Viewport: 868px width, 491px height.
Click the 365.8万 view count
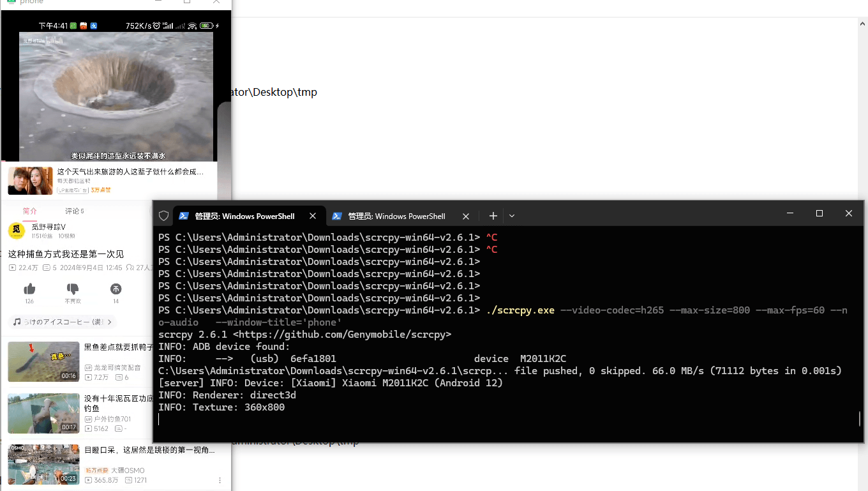pos(101,480)
